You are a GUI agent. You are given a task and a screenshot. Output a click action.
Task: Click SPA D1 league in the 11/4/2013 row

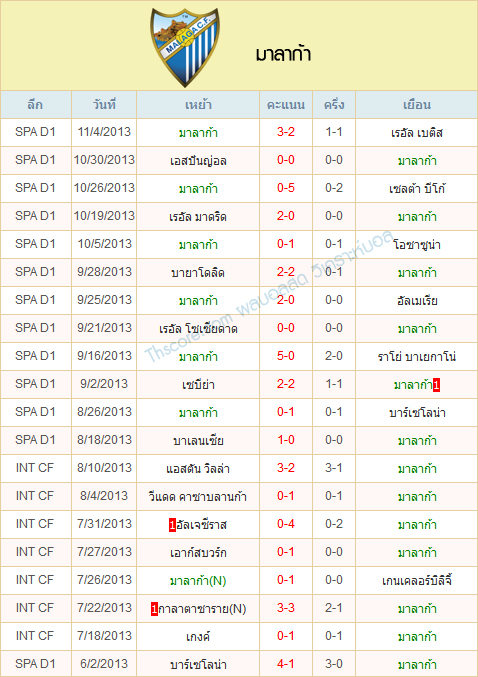tap(35, 132)
